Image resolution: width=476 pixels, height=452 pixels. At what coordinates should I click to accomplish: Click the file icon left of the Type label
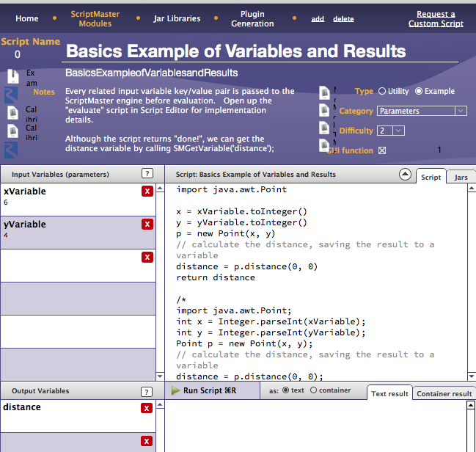pyautogui.click(x=324, y=92)
